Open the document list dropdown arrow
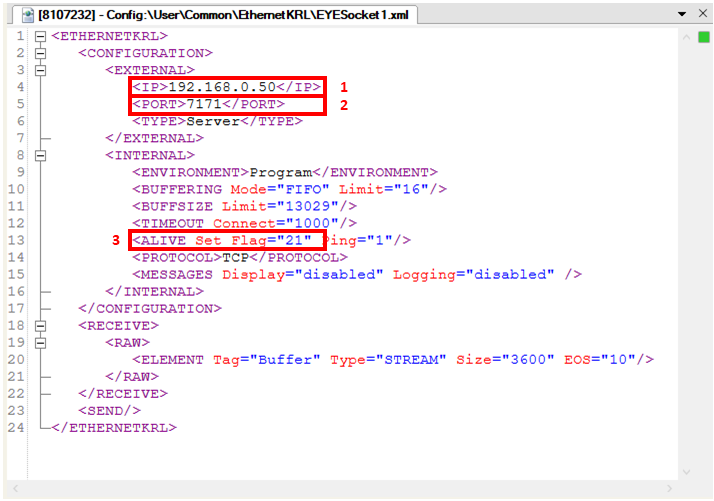Viewport: 714px width, 501px height. point(682,14)
